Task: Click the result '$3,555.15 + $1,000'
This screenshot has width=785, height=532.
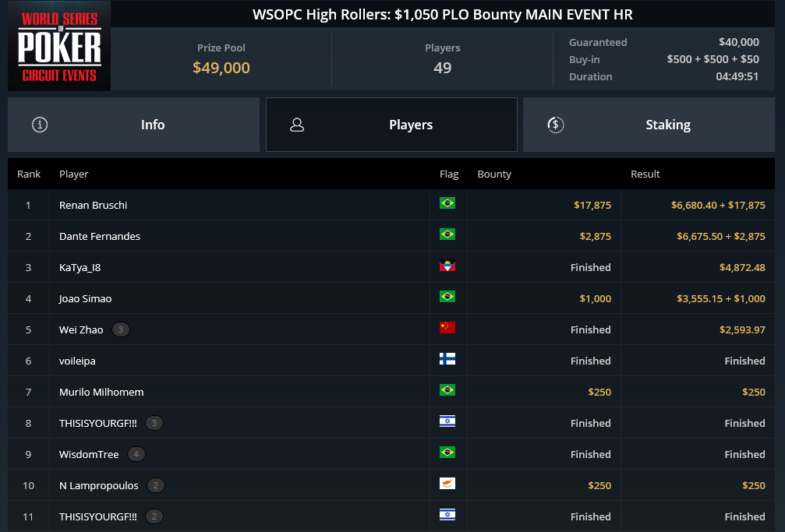Action: click(721, 299)
